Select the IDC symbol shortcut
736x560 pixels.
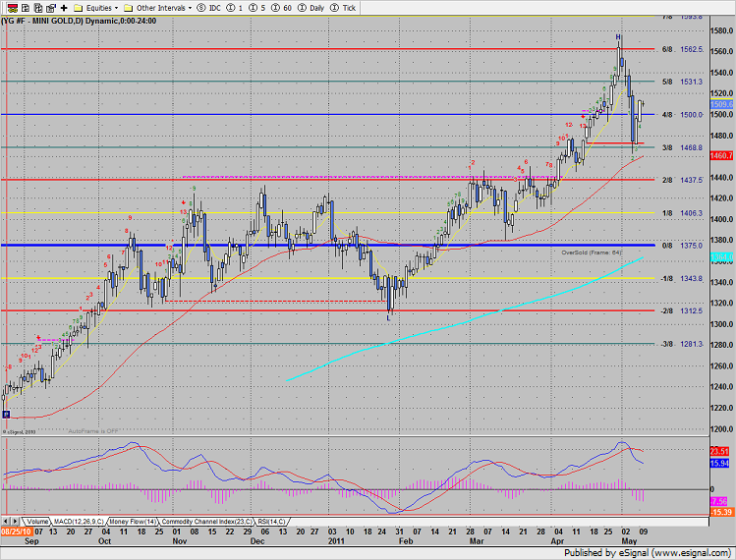click(209, 8)
